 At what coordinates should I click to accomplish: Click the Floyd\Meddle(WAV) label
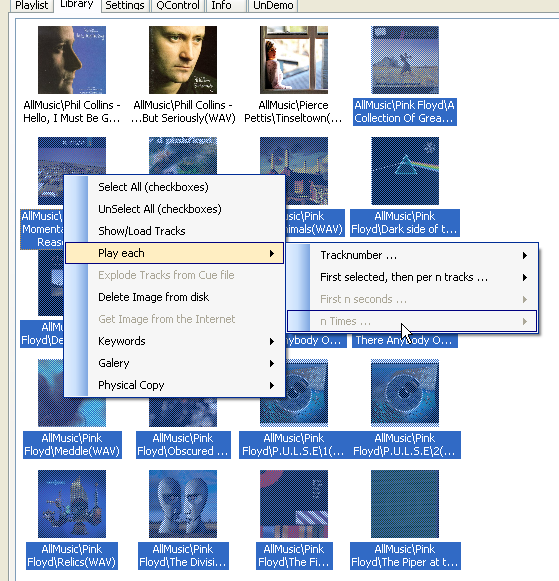(72, 451)
